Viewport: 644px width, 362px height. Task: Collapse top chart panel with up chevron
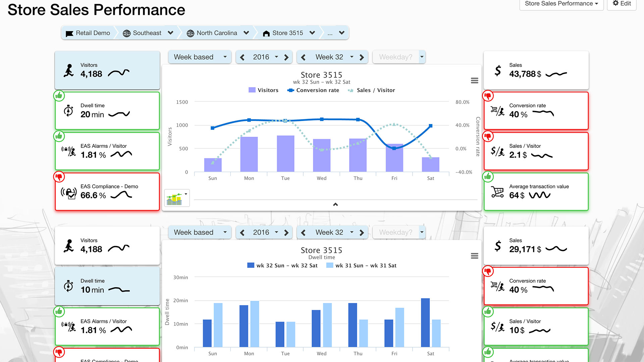[x=335, y=204]
